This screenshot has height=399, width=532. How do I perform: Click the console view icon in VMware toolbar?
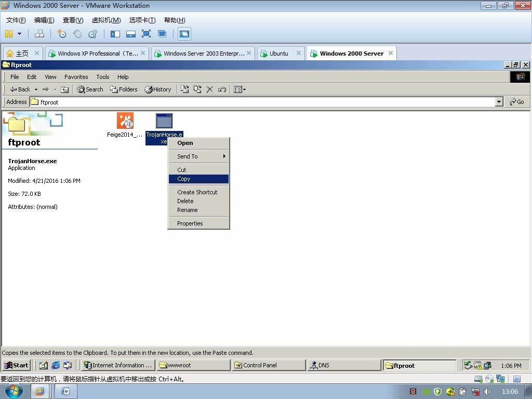click(x=184, y=34)
